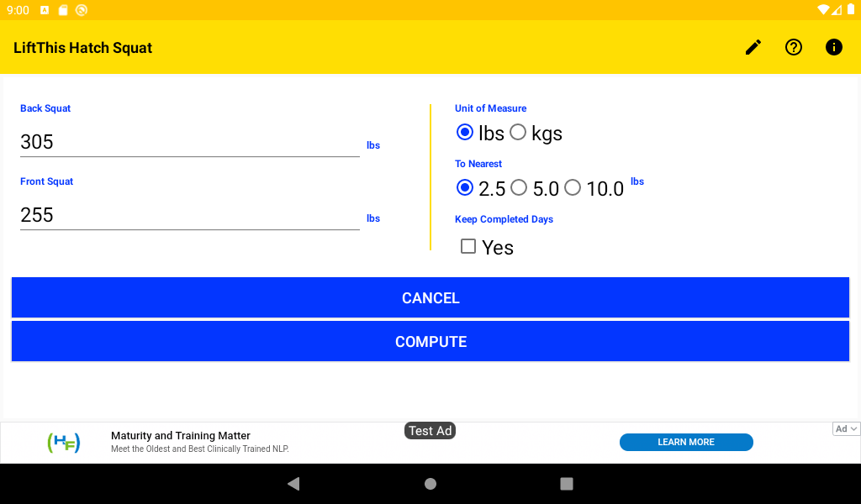Tap the battery icon in status bar
This screenshot has height=504, width=861.
pyautogui.click(x=851, y=9)
